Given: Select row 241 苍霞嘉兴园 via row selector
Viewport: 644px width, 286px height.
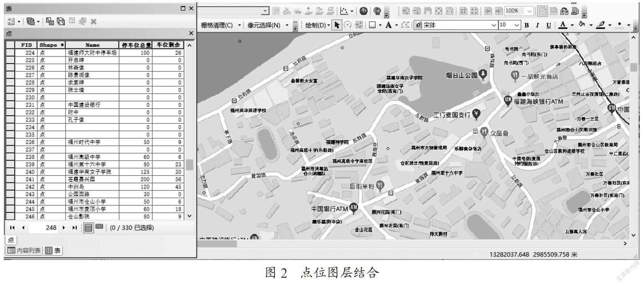Looking at the screenshot, I should (x=10, y=179).
